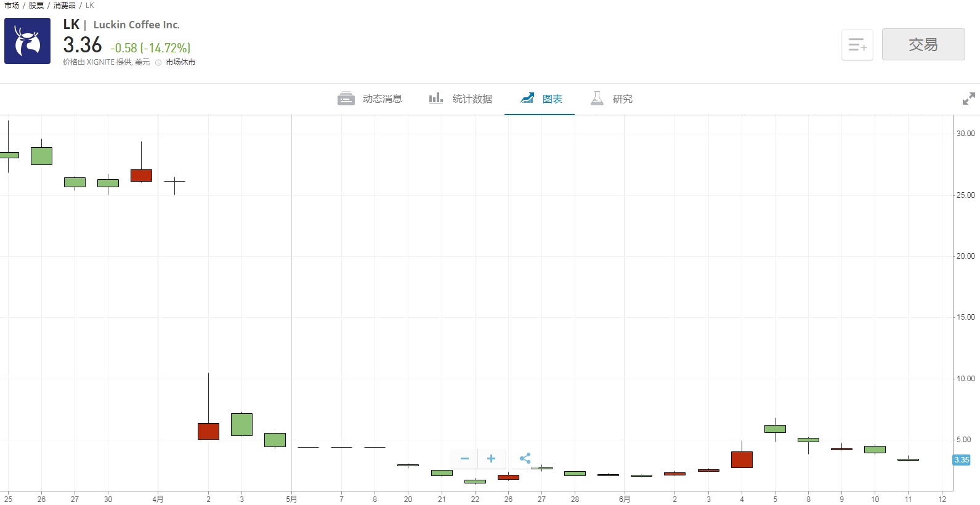Screen dimensions: 980x505
Task: Click the 3.35 current price marker
Action: [962, 459]
